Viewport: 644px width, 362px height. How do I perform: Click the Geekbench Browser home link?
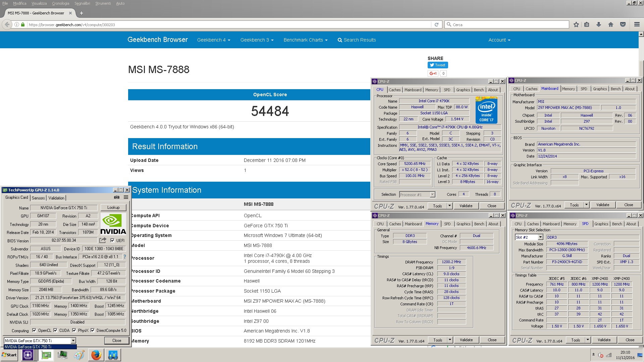tap(158, 40)
